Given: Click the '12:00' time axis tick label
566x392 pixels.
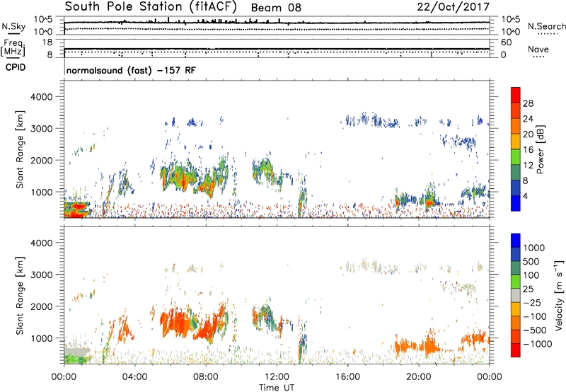Looking at the screenshot, I should click(277, 377).
